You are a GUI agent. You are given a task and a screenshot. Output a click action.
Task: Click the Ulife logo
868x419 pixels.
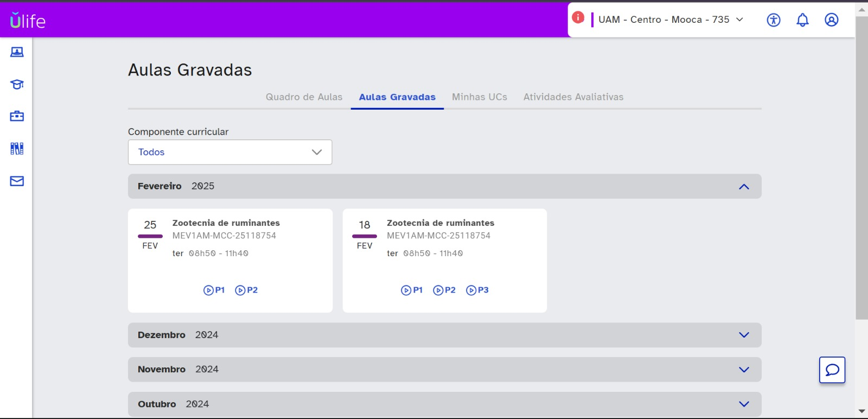pos(28,21)
